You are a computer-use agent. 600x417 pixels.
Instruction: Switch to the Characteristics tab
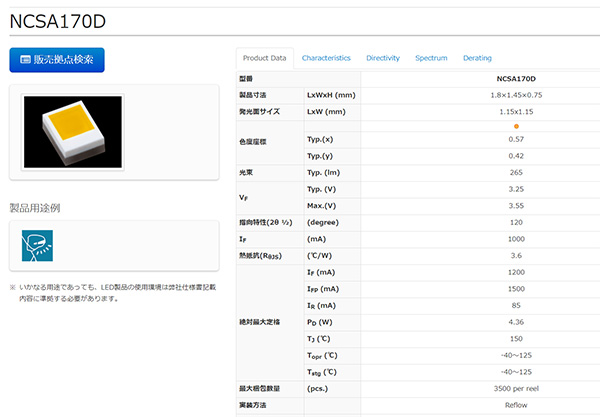[x=326, y=58]
